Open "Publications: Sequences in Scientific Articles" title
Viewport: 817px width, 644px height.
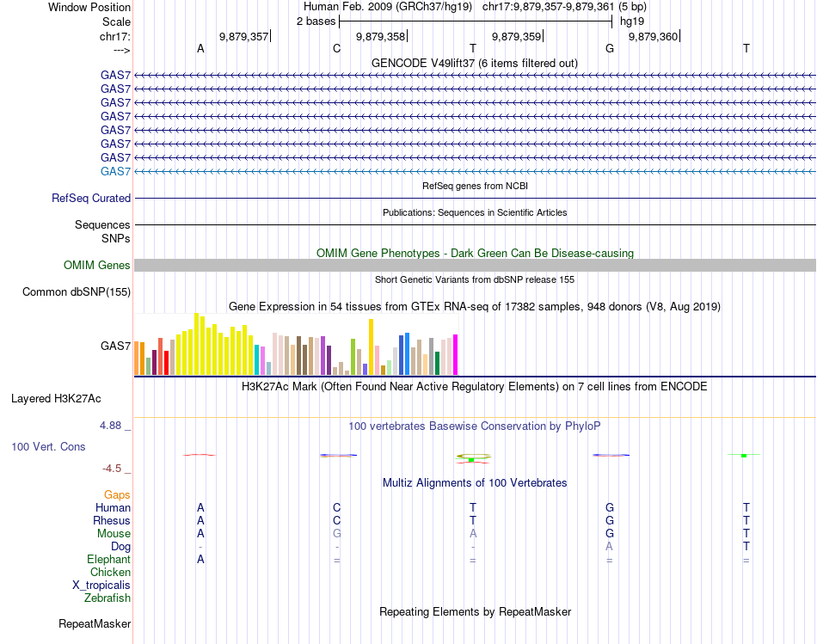[475, 212]
